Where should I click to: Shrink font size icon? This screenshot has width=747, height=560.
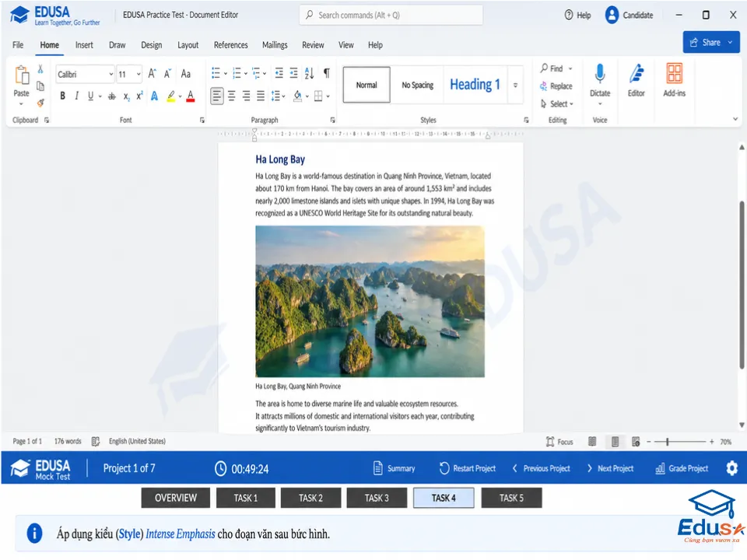coord(168,74)
